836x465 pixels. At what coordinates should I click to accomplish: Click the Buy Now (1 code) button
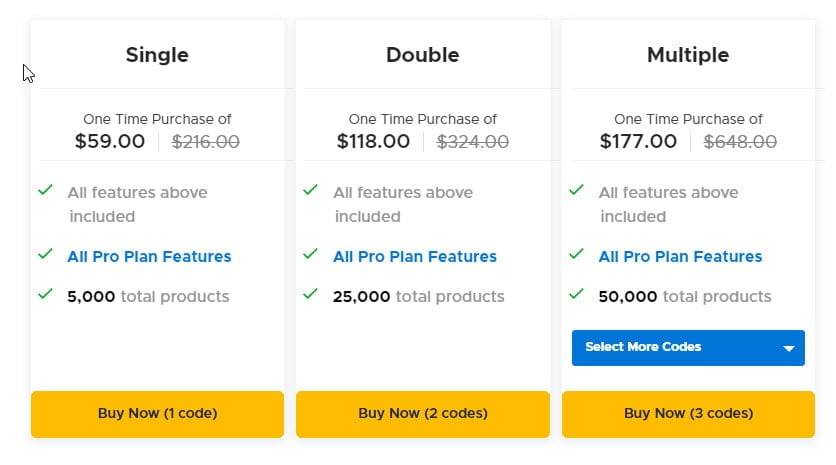(x=157, y=413)
